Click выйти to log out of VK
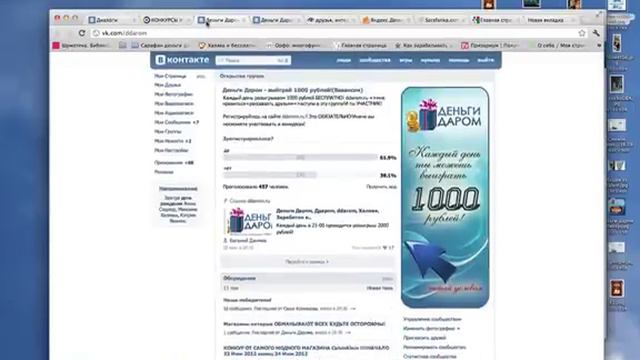640x360 pixels. pos(486,60)
